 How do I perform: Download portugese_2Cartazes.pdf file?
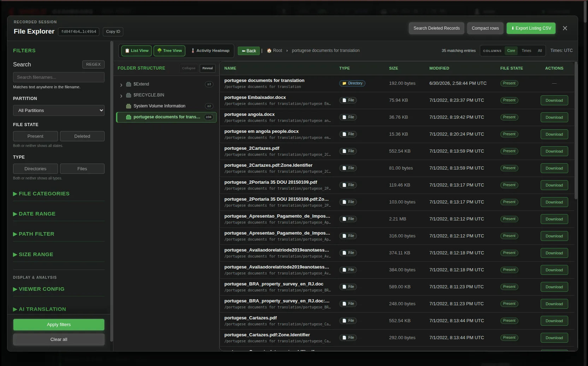(x=554, y=151)
